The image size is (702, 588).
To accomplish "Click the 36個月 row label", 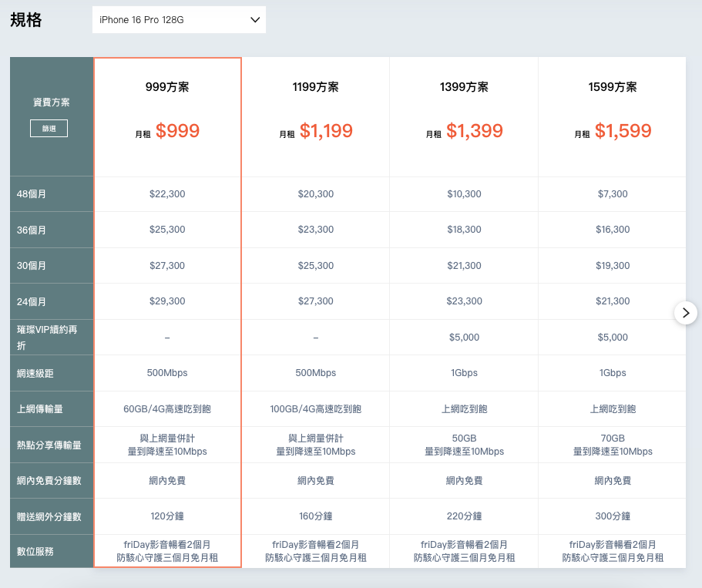I will 32,230.
